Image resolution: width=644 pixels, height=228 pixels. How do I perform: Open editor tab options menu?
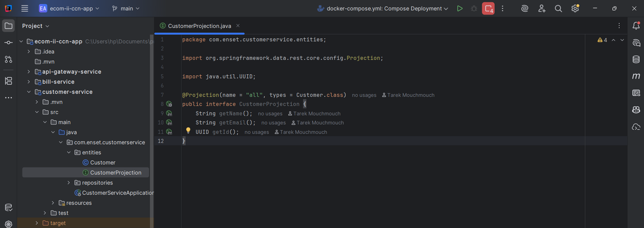[619, 26]
